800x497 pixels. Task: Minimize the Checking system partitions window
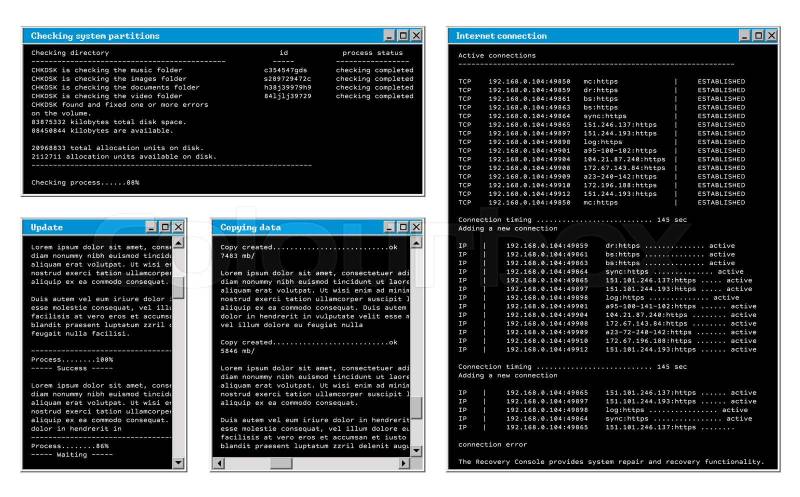[x=390, y=35]
